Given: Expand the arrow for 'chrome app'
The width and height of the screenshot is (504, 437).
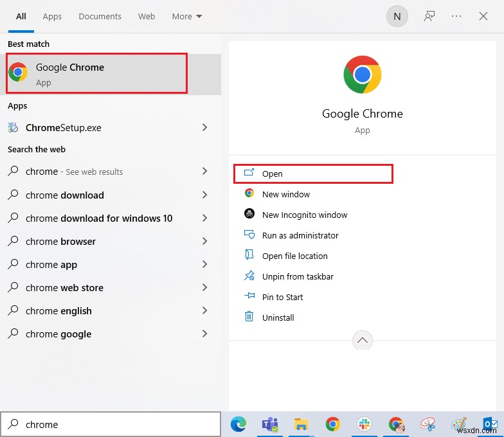Looking at the screenshot, I should click(x=204, y=264).
